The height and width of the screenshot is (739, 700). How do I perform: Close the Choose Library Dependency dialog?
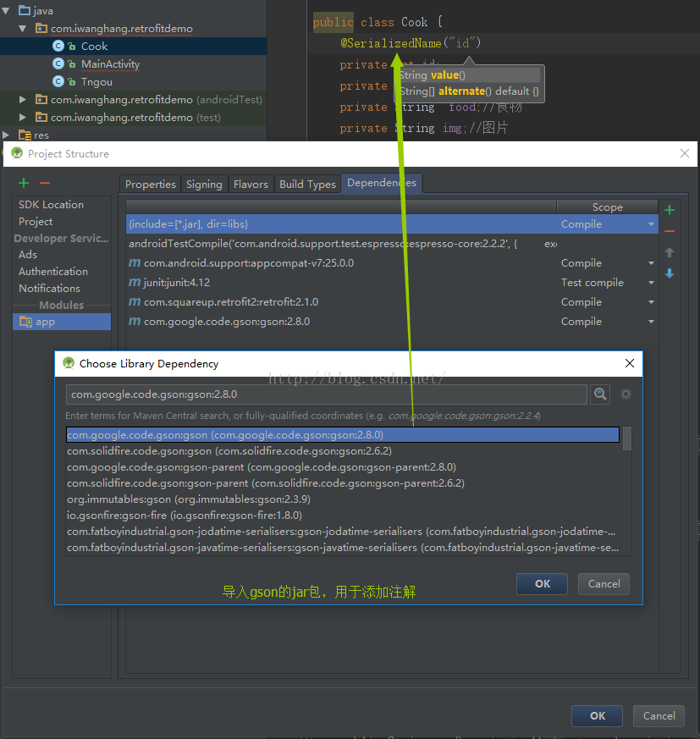629,363
